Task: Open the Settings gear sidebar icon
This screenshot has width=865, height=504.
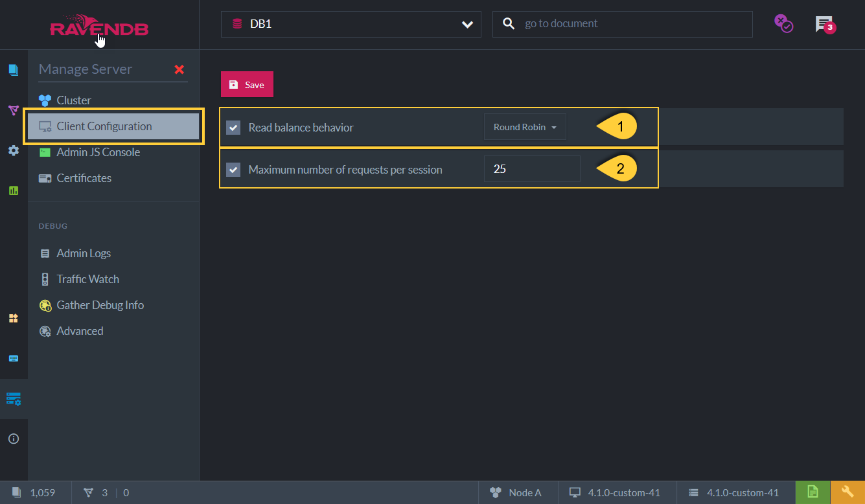Action: click(14, 150)
